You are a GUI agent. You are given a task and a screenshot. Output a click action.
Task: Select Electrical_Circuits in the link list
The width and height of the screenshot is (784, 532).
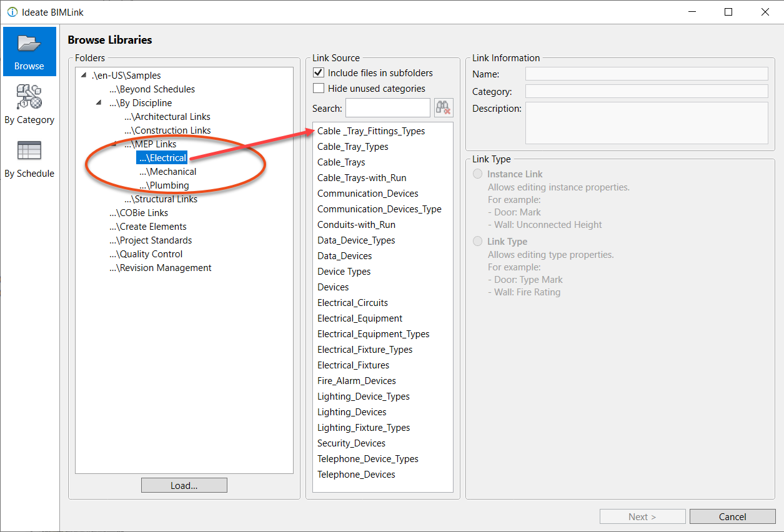tap(352, 303)
